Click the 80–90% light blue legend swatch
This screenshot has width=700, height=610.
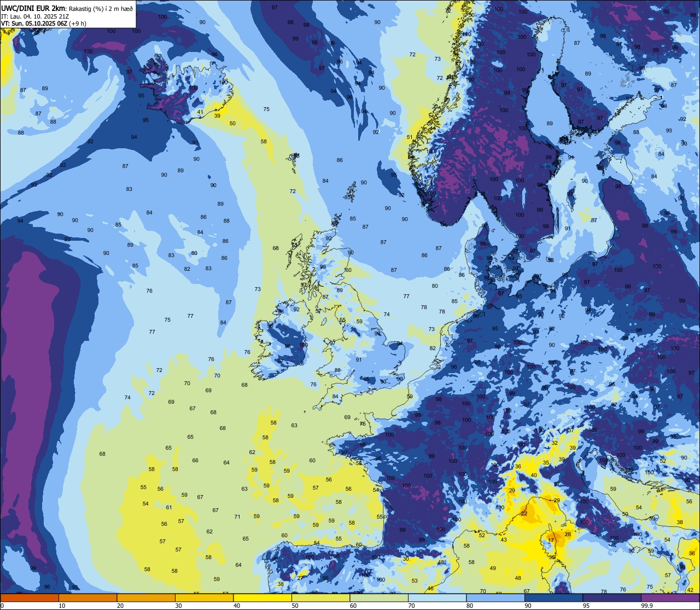pyautogui.click(x=495, y=597)
